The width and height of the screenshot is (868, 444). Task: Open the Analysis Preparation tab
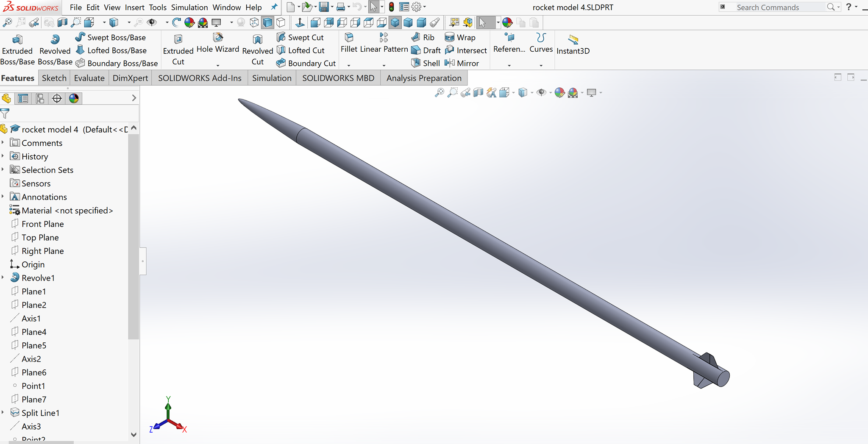[424, 78]
